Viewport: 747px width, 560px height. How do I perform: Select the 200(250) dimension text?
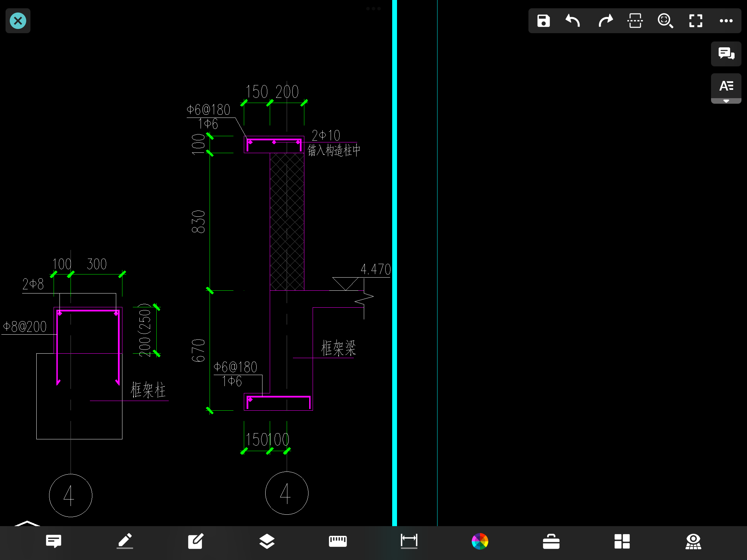[145, 330]
